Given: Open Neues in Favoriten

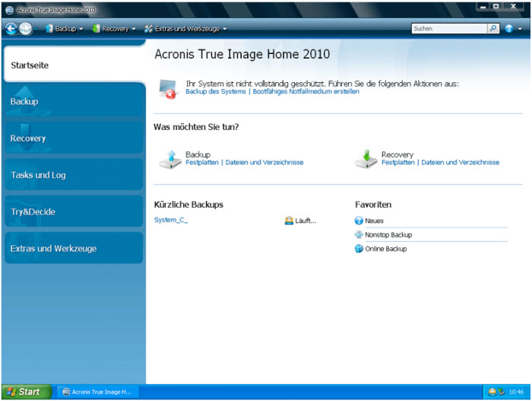Looking at the screenshot, I should pos(374,221).
